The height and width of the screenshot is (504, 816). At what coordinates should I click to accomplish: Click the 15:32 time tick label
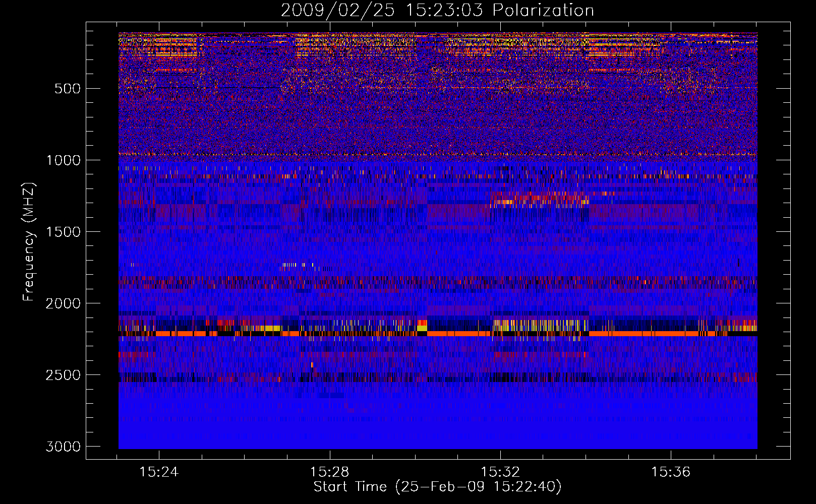click(x=500, y=472)
